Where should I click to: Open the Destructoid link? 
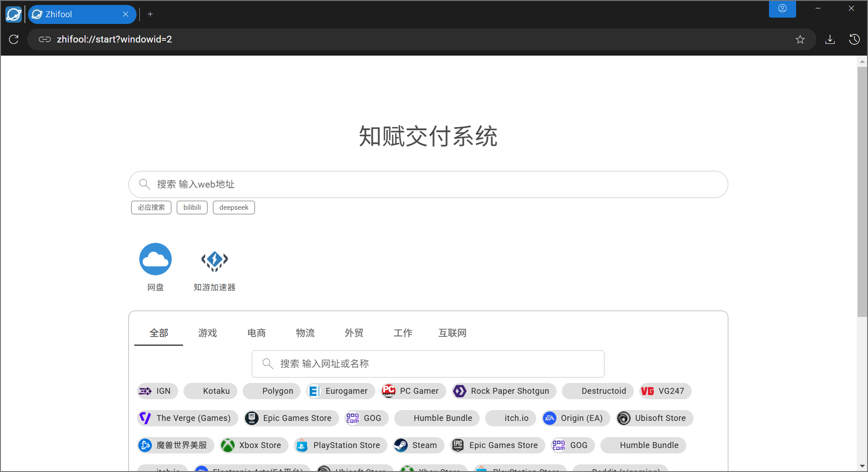pyautogui.click(x=598, y=391)
